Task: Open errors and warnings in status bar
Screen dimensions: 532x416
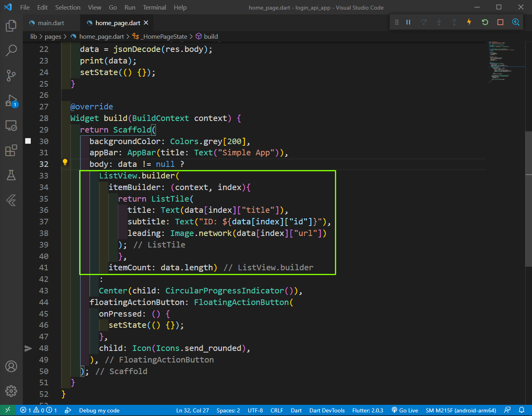Action: coord(38,410)
